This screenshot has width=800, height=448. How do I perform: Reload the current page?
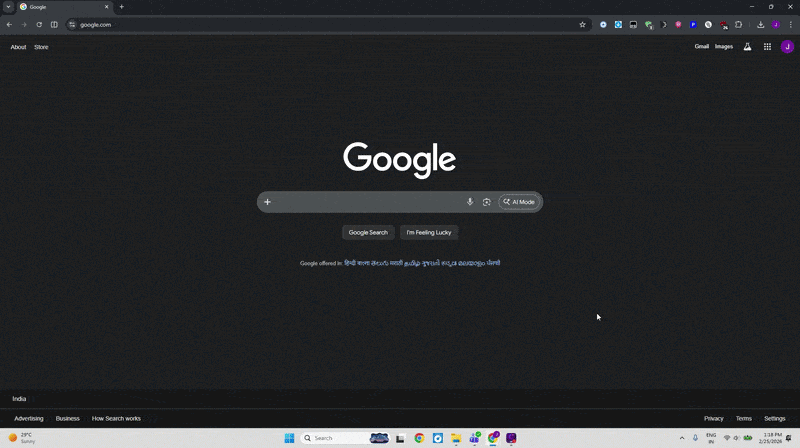tap(39, 24)
